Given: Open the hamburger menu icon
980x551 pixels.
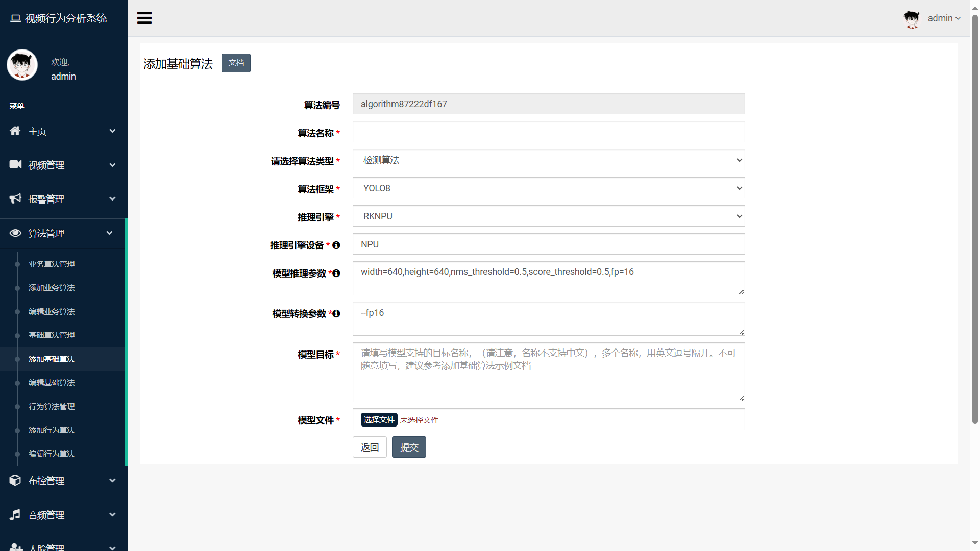Looking at the screenshot, I should click(x=144, y=18).
